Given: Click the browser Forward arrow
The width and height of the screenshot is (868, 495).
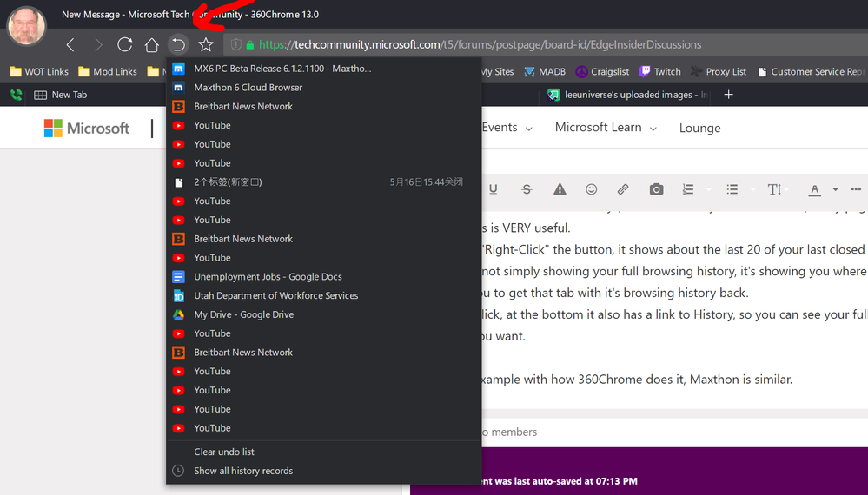Looking at the screenshot, I should pos(98,45).
